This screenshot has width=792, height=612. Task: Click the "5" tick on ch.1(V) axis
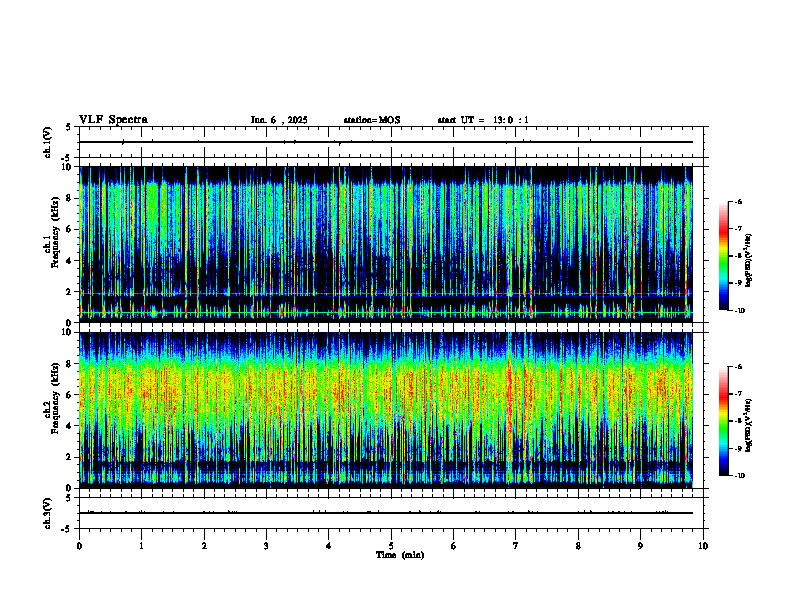[x=69, y=127]
